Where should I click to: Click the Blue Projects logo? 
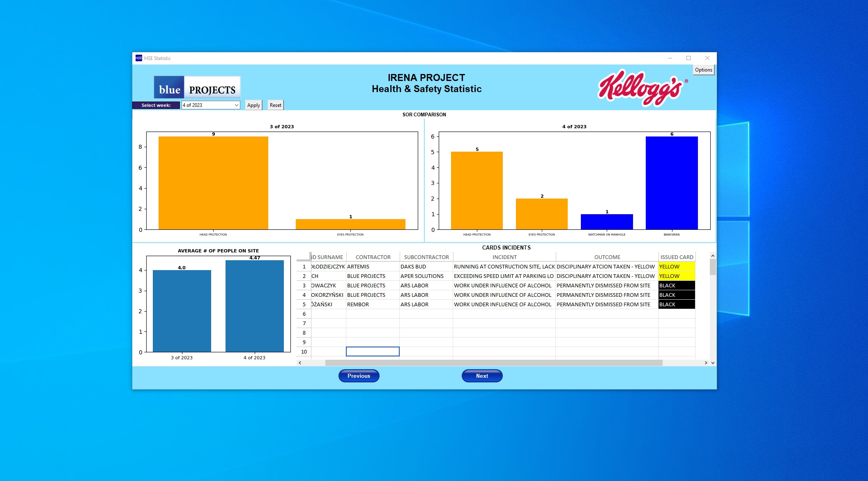[x=197, y=87]
